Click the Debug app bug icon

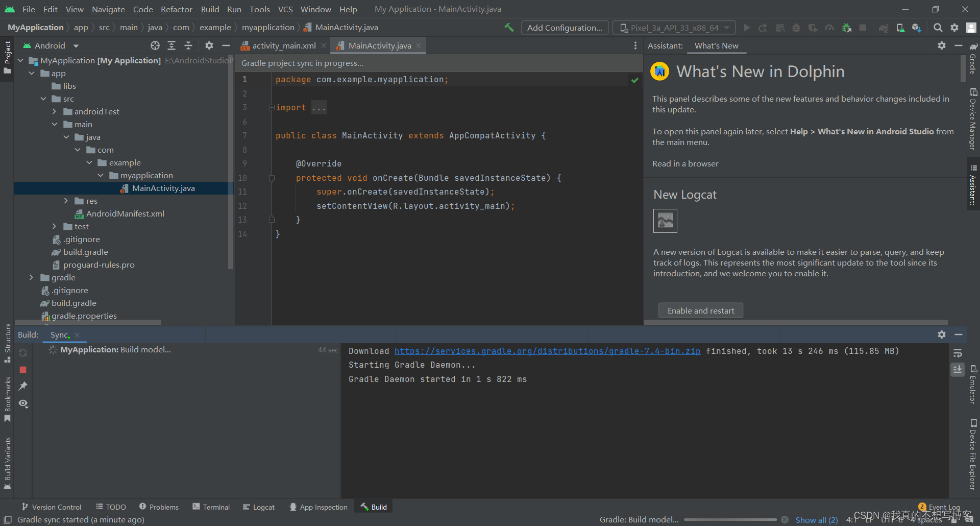coord(796,28)
